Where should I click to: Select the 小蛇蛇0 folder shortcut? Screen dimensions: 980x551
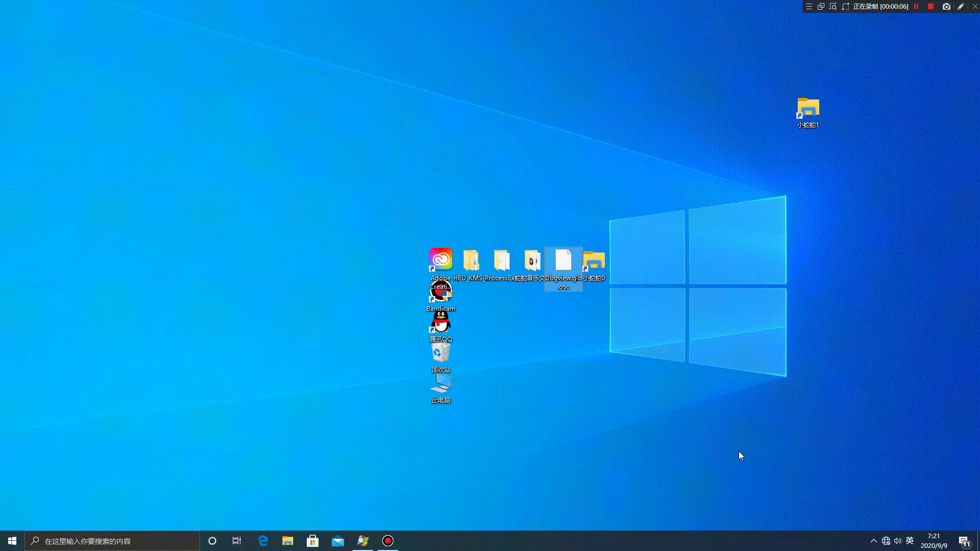coord(594,261)
